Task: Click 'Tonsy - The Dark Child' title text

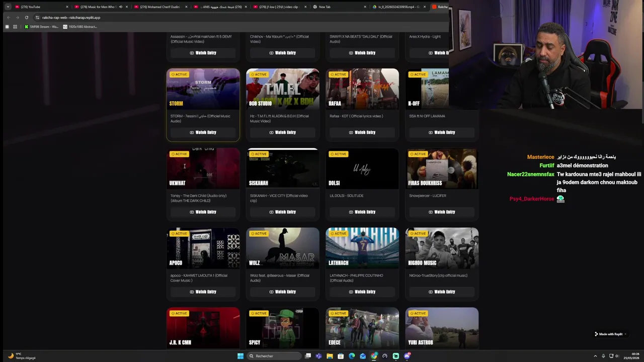Action: point(198,198)
